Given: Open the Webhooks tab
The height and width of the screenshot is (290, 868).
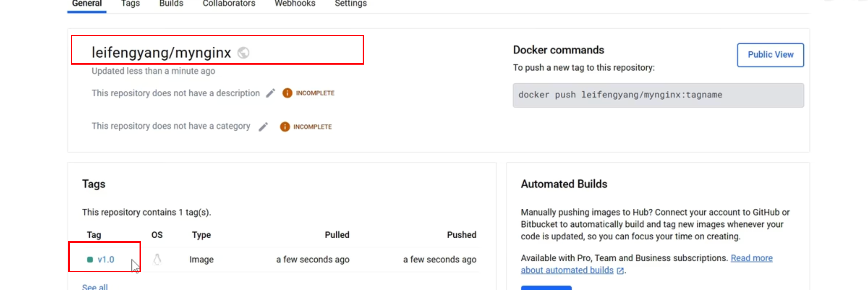Looking at the screenshot, I should (295, 4).
